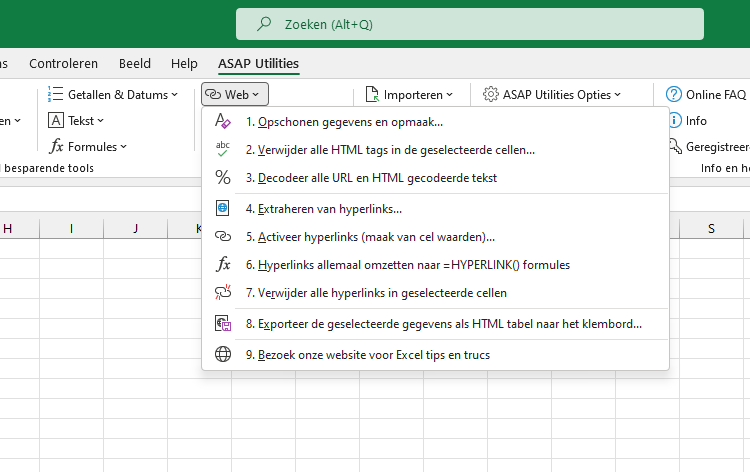The image size is (750, 472).
Task: Click the Online FAQ link text
Action: 716,95
